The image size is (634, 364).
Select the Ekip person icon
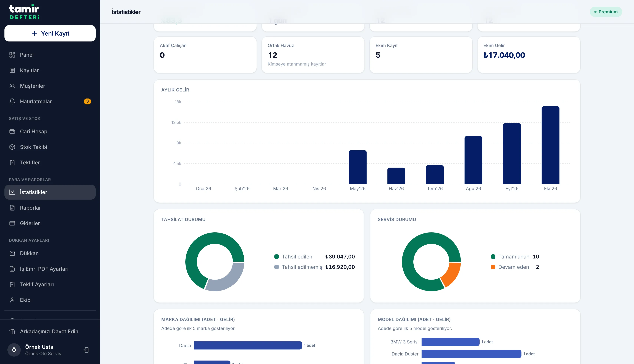coord(12,300)
